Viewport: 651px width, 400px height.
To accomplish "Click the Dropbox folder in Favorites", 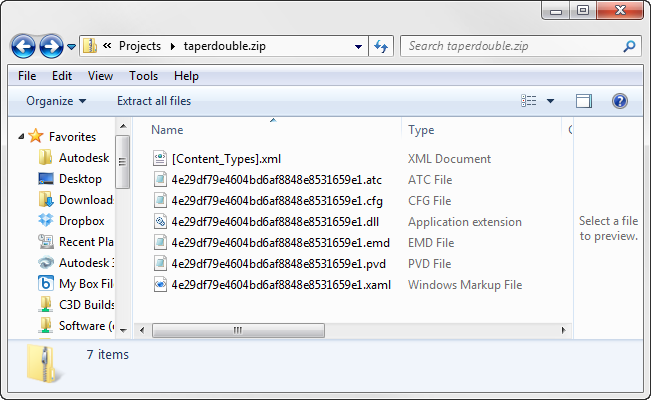I will 81,221.
